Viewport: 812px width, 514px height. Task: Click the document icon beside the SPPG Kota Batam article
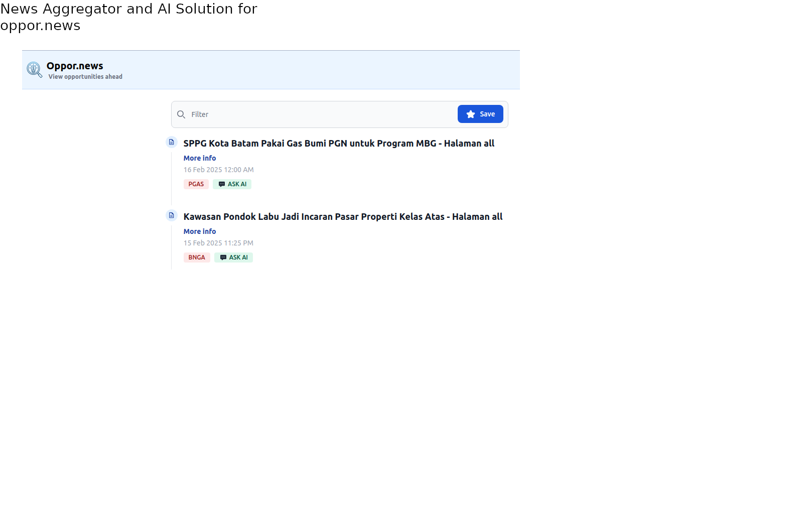click(172, 142)
